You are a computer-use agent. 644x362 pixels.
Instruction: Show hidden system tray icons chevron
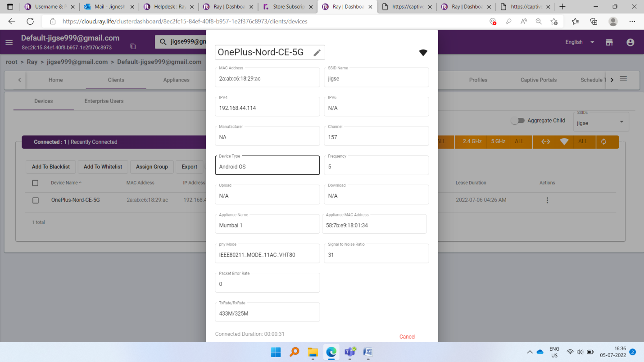coord(530,352)
